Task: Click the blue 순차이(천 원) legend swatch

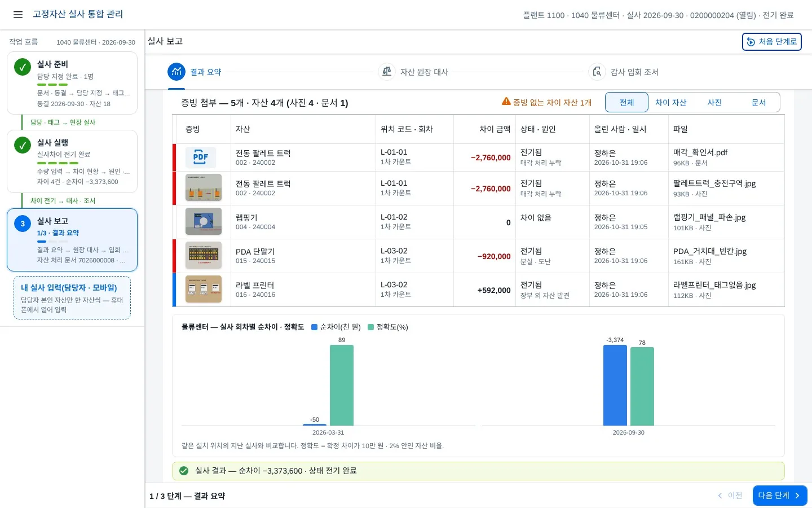Action: pyautogui.click(x=315, y=327)
